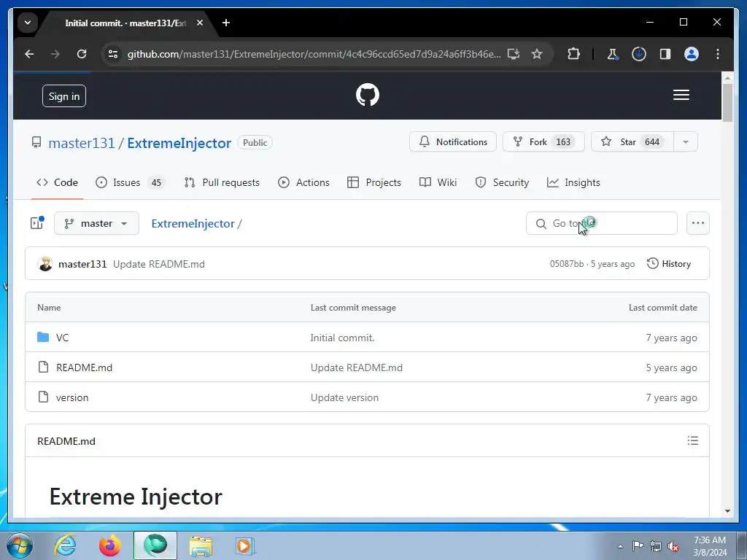Image resolution: width=747 pixels, height=560 pixels.
Task: Open the tab search dropdown arrow
Action: point(28,23)
